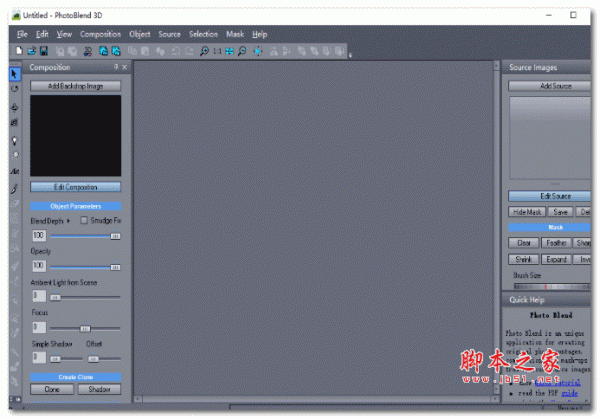The height and width of the screenshot is (419, 600).
Task: Select the paint brush tool
Action: tap(15, 188)
